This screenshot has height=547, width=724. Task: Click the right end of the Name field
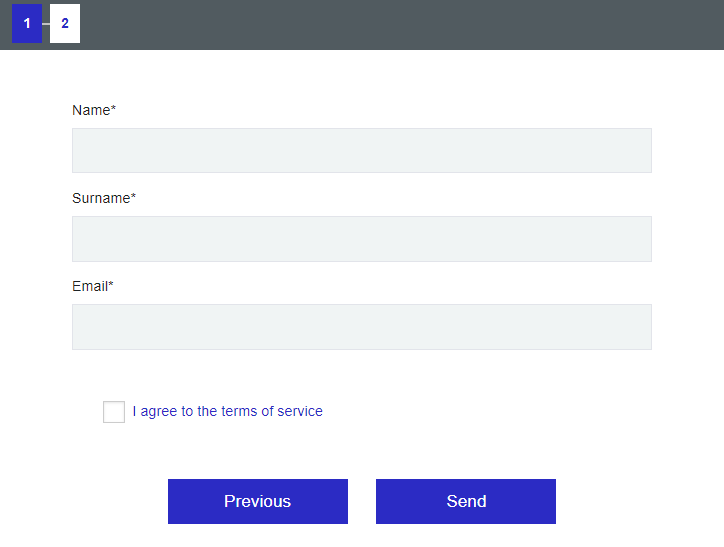coord(635,151)
